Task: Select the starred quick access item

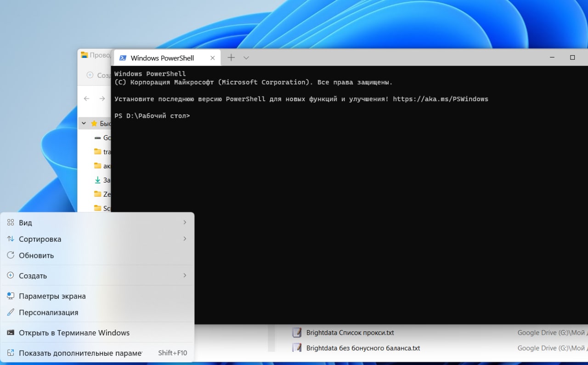Action: click(x=95, y=124)
